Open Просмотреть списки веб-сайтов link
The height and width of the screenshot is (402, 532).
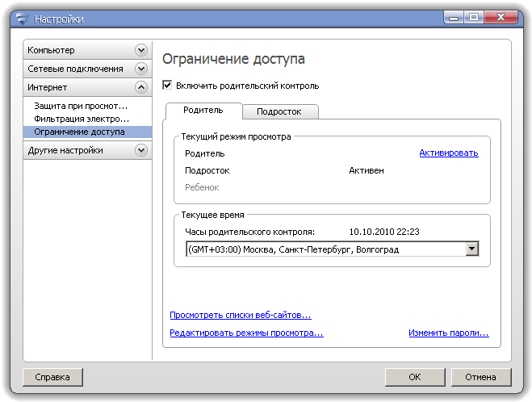[240, 315]
